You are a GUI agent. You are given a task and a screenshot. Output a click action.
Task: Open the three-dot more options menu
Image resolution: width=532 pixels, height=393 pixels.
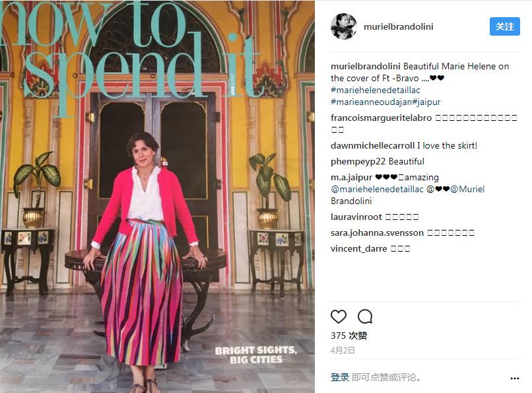tap(514, 378)
